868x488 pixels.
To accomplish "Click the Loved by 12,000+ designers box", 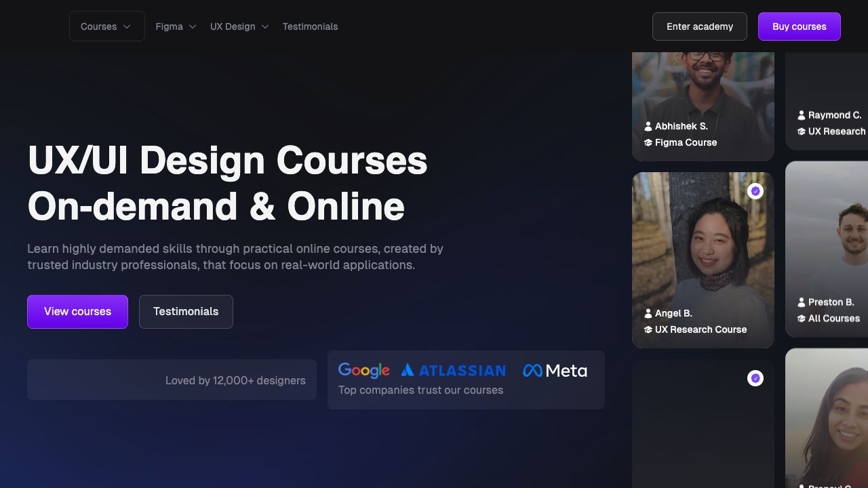I will pyautogui.click(x=172, y=380).
